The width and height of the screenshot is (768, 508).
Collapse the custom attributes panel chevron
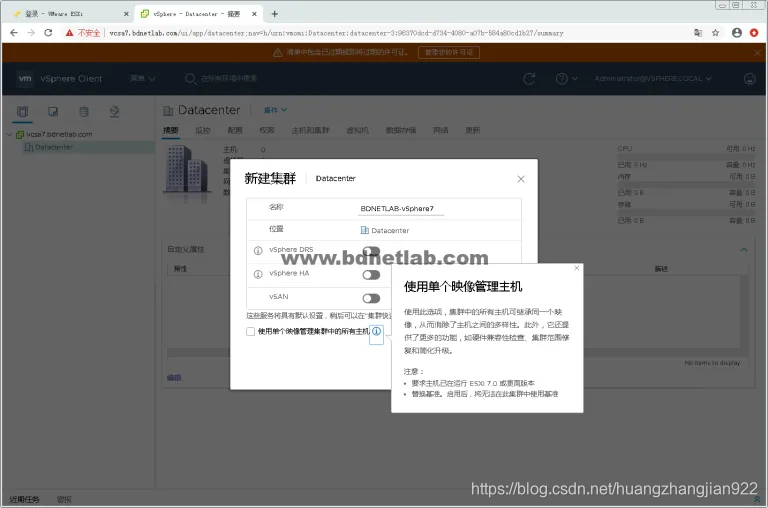click(744, 250)
